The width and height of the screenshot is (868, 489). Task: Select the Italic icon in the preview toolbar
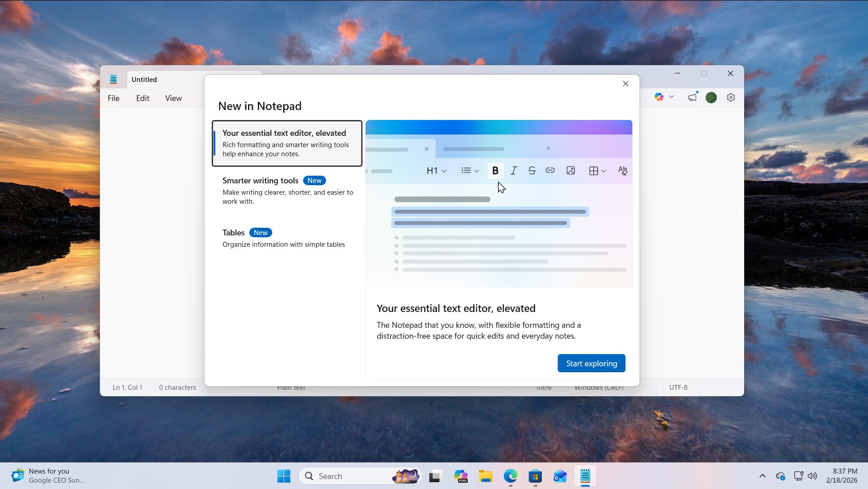pos(513,171)
